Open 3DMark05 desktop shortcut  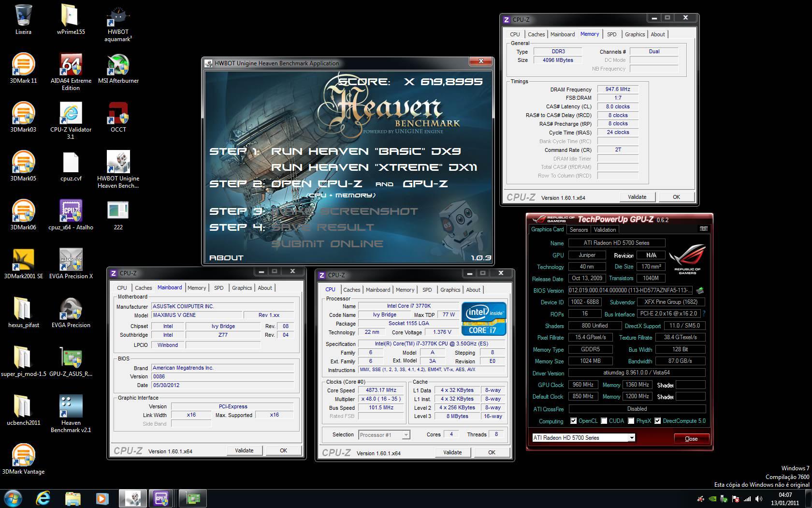click(x=23, y=166)
